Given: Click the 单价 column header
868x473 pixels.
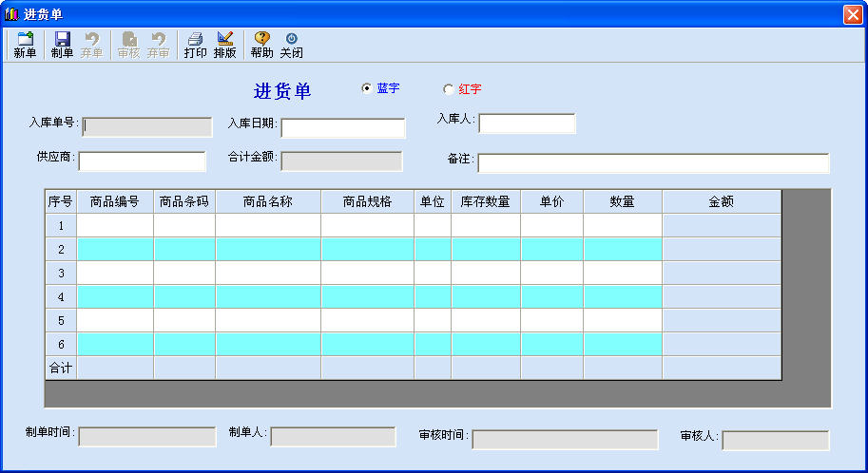Looking at the screenshot, I should click(x=551, y=201).
